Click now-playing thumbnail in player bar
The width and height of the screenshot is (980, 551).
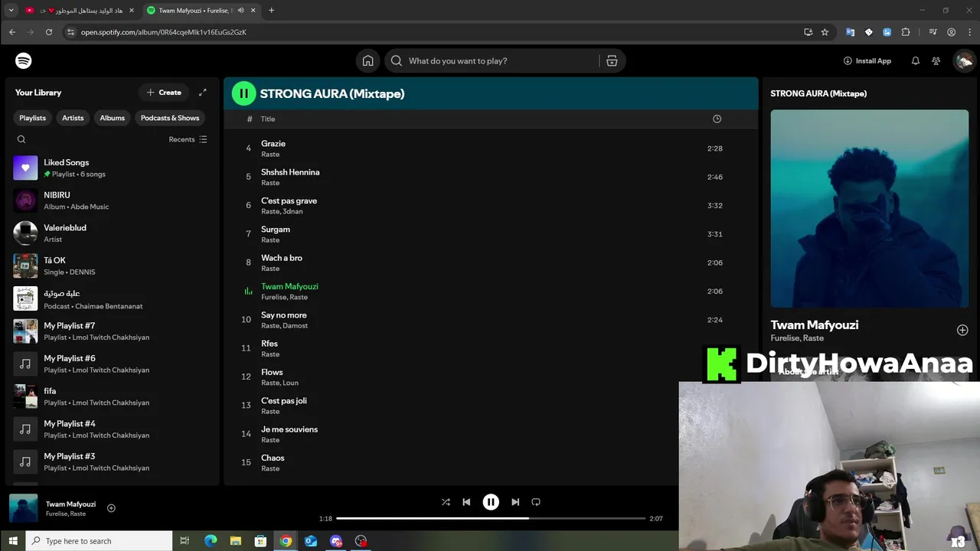click(23, 509)
